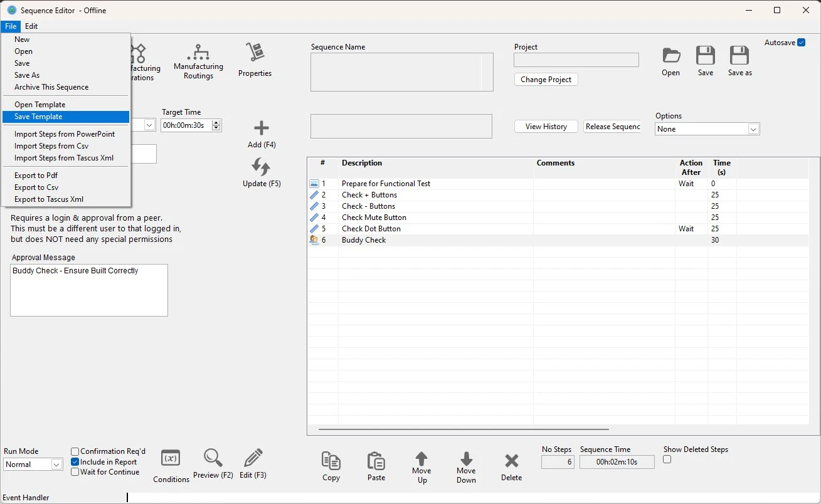Disable the Autosave checkbox
Viewport: 821px width, 504px height.
pyautogui.click(x=801, y=43)
